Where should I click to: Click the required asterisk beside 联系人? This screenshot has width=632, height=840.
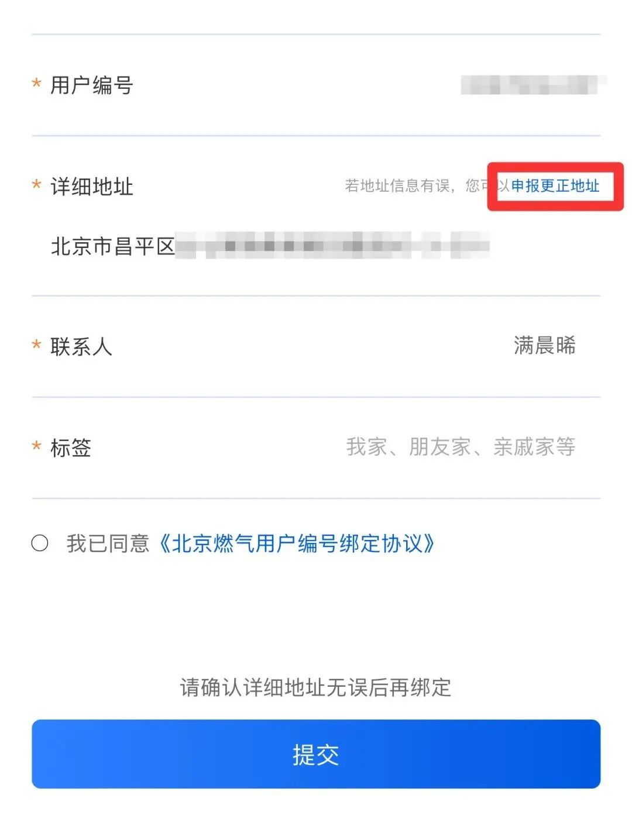[x=36, y=345]
